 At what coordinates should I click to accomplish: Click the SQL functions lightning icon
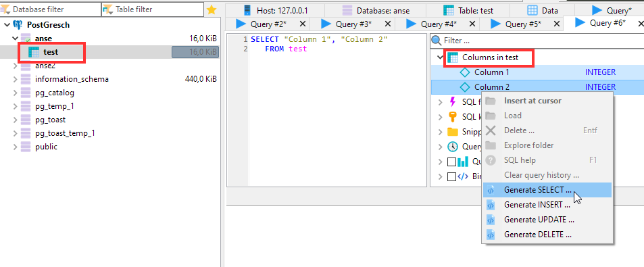tap(453, 102)
